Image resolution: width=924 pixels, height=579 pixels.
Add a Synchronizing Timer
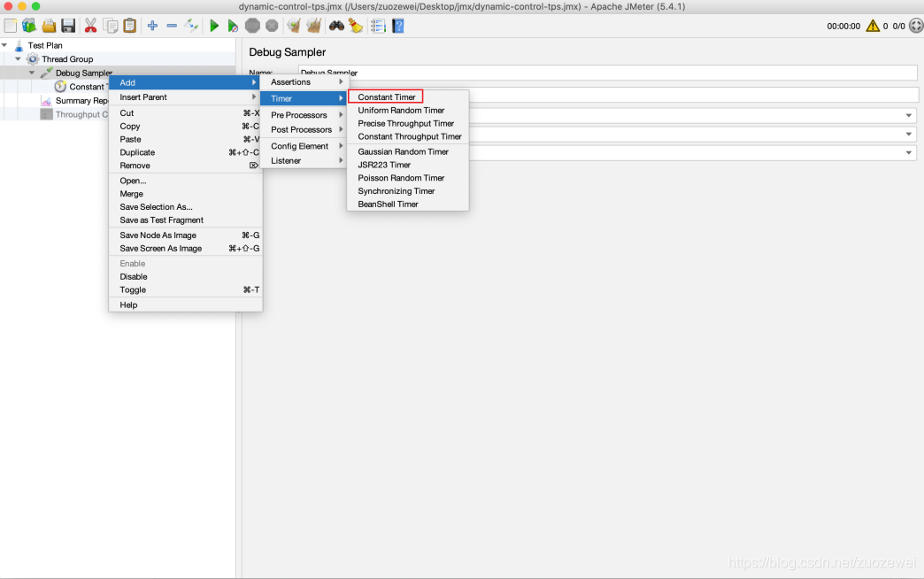(x=408, y=191)
